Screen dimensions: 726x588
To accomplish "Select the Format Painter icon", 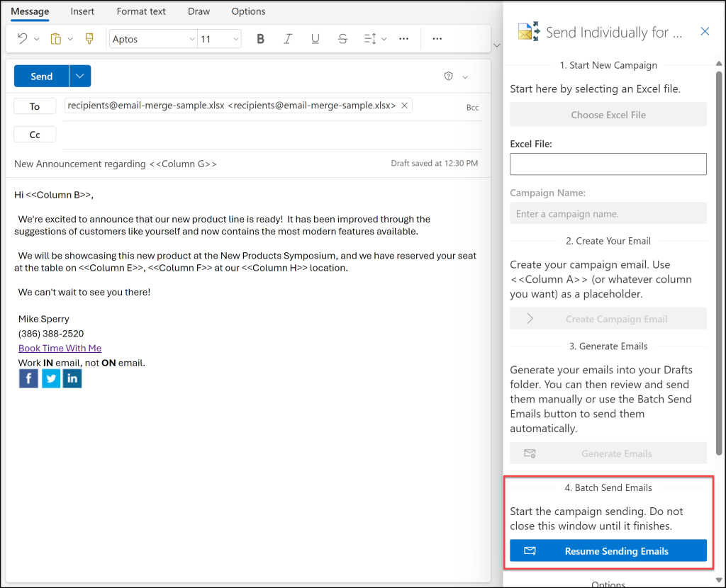I will [89, 39].
